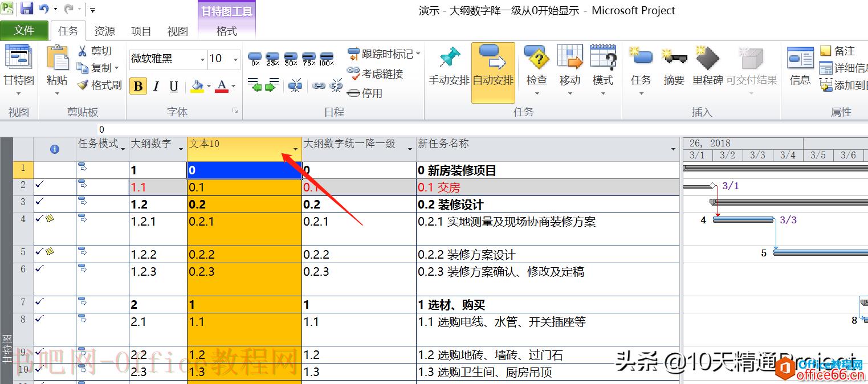Click the Undo arrow icon
Image resolution: width=868 pixels, height=384 pixels.
44,9
